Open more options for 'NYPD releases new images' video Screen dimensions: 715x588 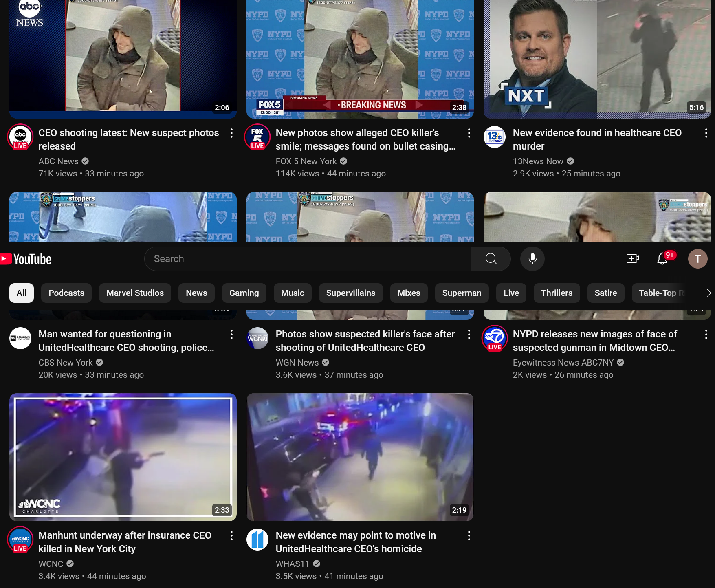coord(706,335)
